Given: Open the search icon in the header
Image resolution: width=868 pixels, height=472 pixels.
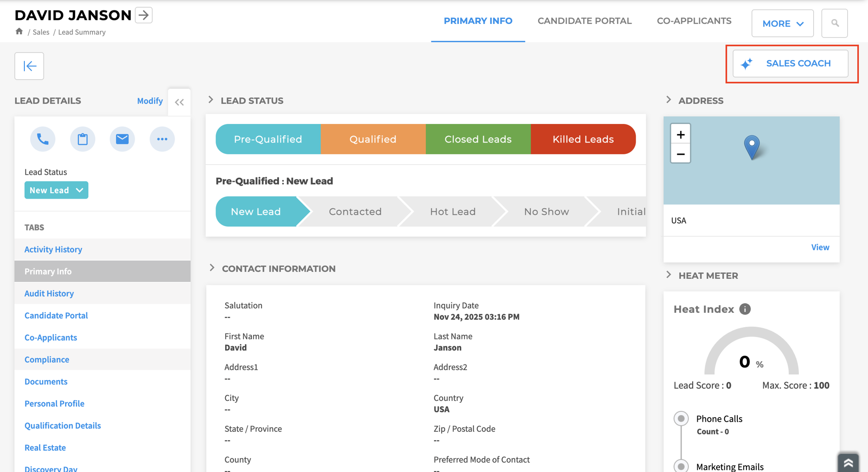Looking at the screenshot, I should pyautogui.click(x=835, y=23).
